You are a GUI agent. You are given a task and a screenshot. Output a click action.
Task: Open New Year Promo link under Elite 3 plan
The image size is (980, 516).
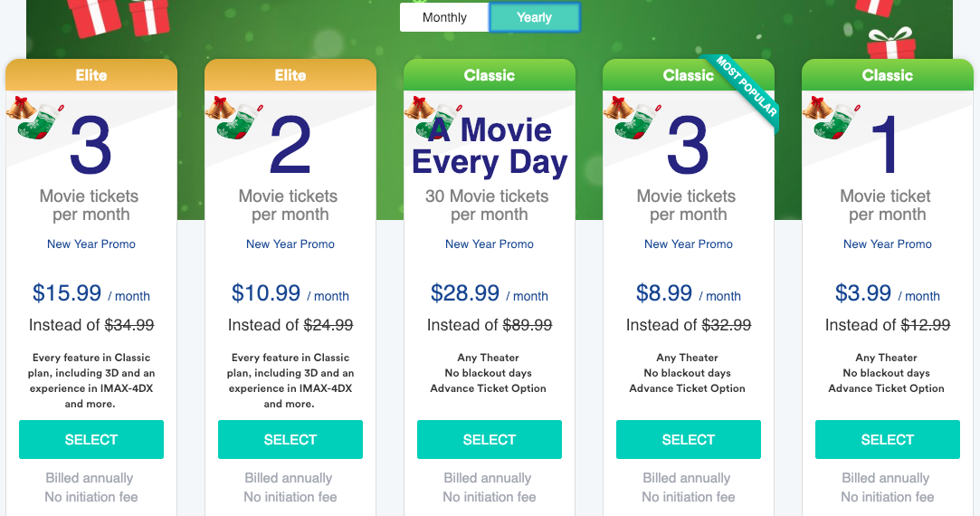coord(91,244)
